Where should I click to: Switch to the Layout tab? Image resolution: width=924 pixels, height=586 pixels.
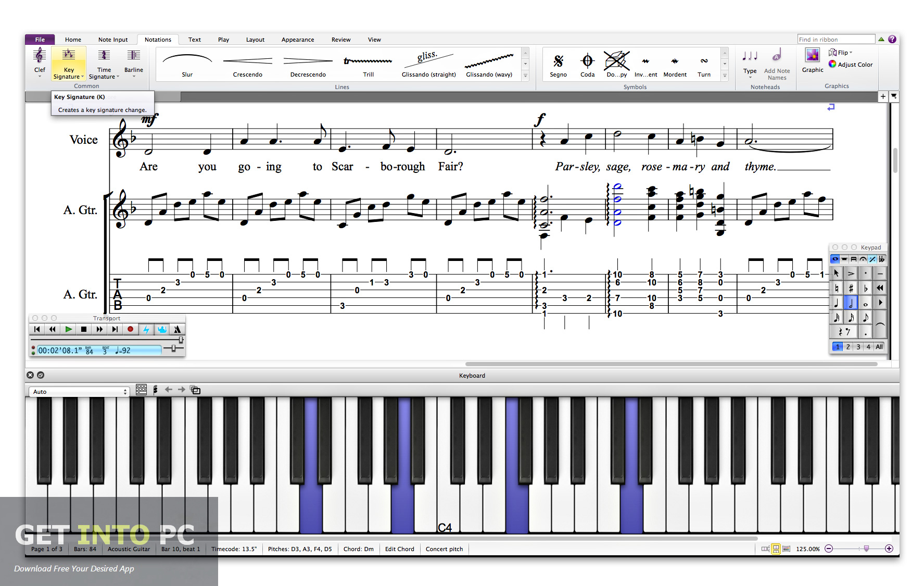(x=255, y=40)
